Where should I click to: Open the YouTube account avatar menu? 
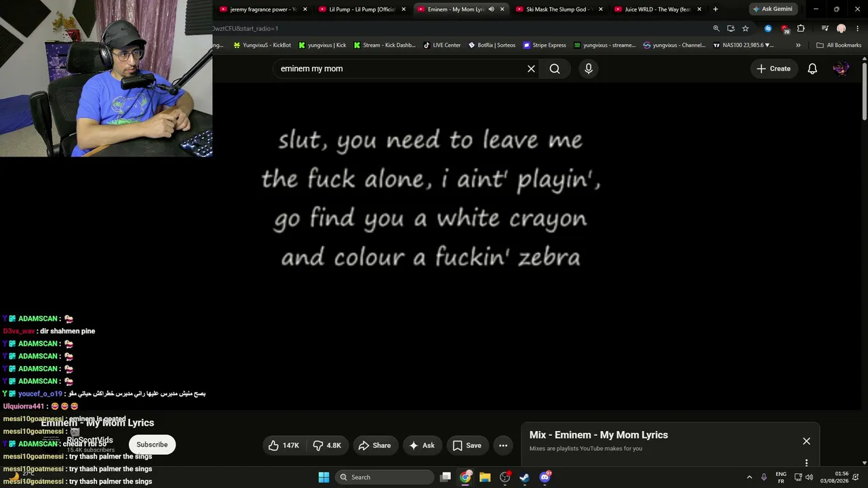tap(841, 68)
